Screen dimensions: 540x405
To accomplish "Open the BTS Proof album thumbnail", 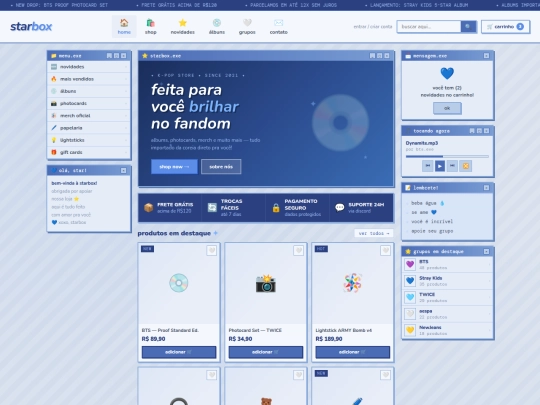I will [x=179, y=283].
